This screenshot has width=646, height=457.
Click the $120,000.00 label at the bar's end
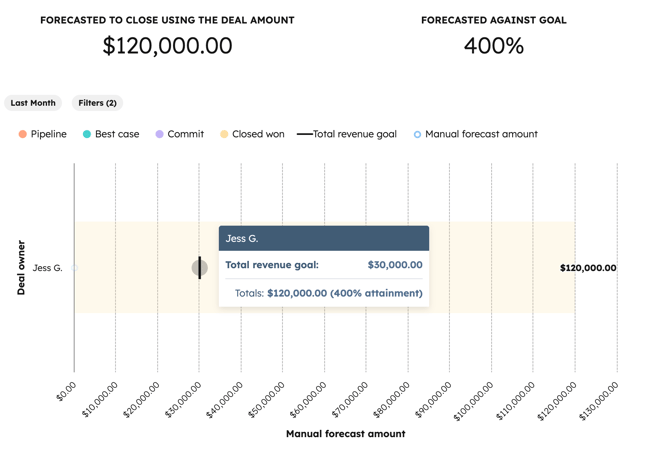pos(588,268)
